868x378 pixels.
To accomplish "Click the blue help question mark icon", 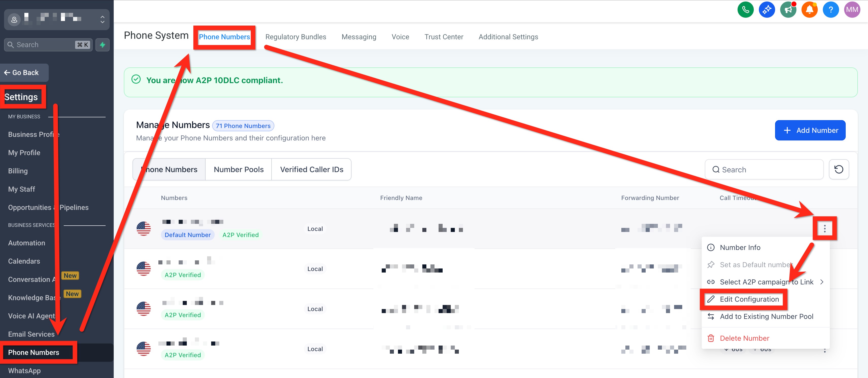I will point(831,10).
